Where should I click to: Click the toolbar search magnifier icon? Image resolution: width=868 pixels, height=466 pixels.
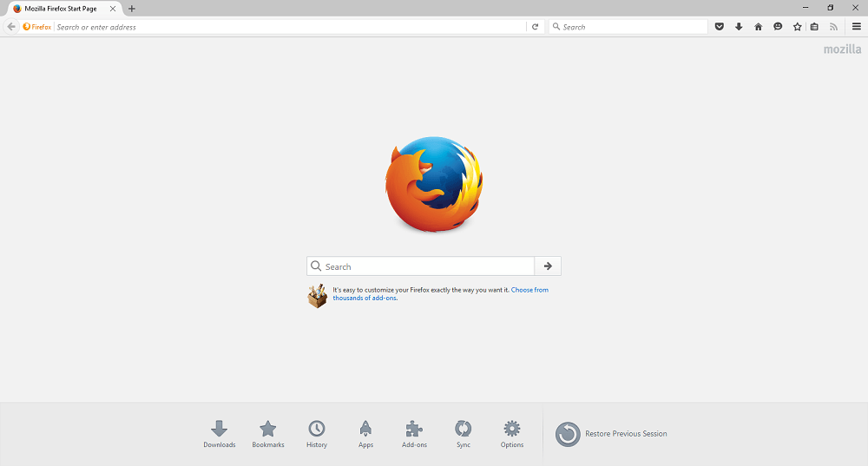(556, 27)
